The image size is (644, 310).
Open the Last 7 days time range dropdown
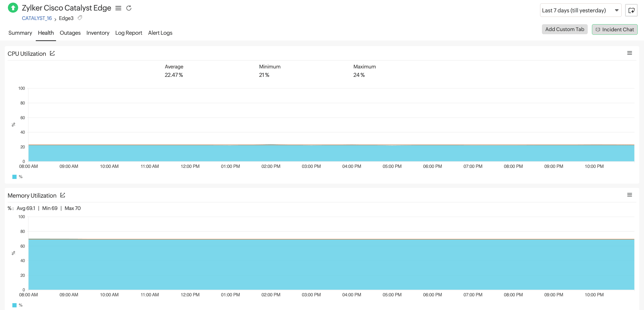(580, 10)
